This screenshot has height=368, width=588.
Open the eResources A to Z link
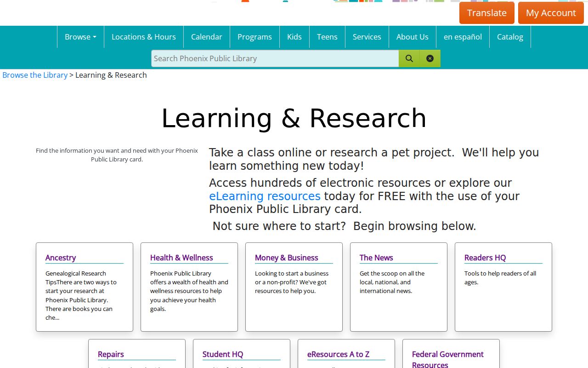coord(339,354)
